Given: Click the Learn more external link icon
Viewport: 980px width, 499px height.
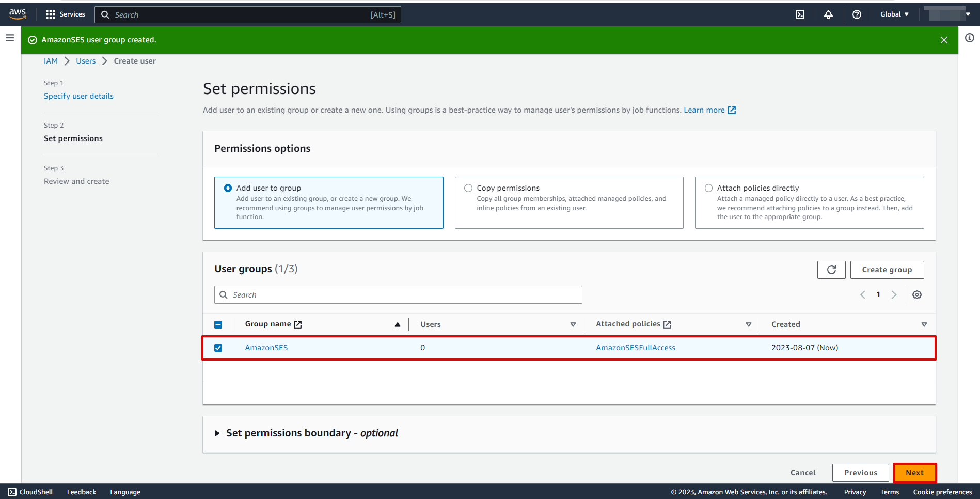Looking at the screenshot, I should pos(732,110).
